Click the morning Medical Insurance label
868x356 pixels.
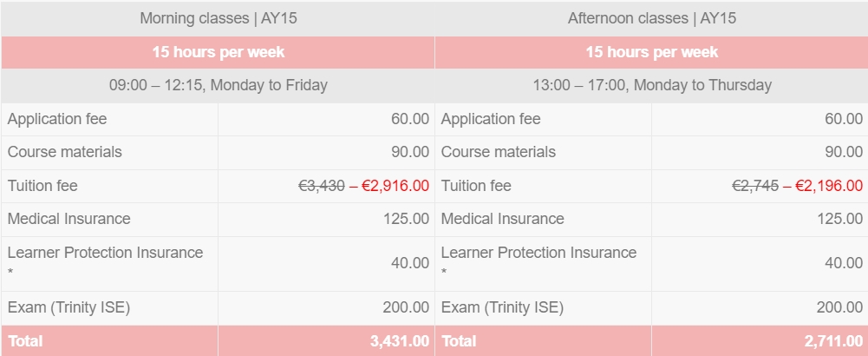(69, 219)
